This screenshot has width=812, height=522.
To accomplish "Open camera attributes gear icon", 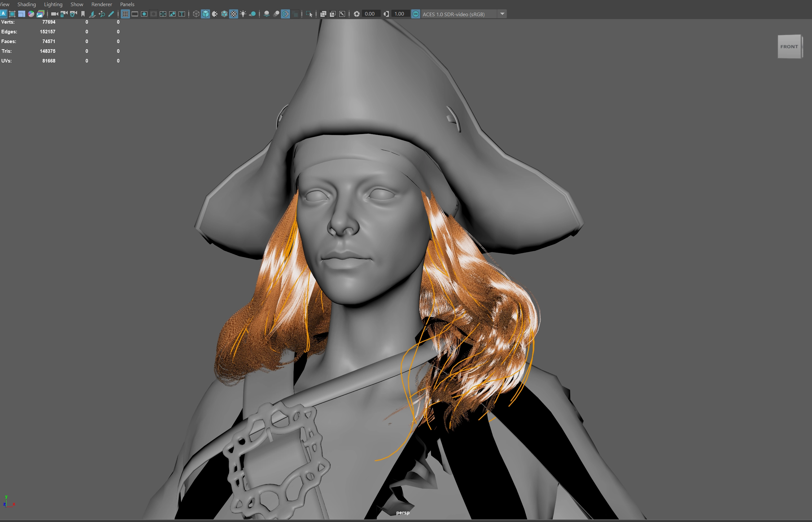I will (x=73, y=14).
